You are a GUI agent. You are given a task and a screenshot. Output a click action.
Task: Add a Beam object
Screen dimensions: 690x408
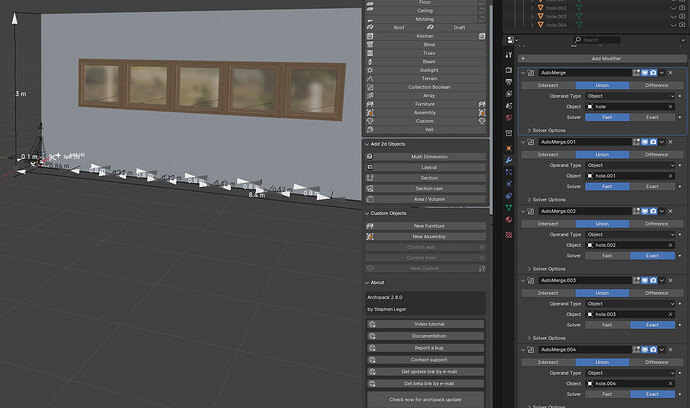[x=425, y=62]
